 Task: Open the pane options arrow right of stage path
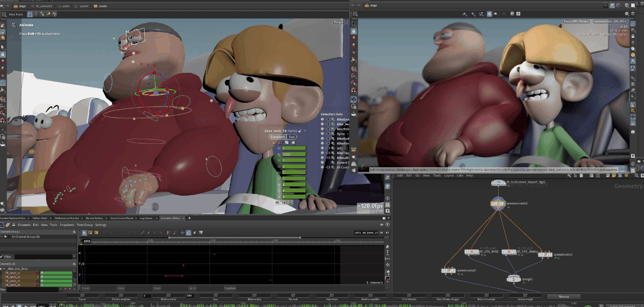tap(606, 5)
